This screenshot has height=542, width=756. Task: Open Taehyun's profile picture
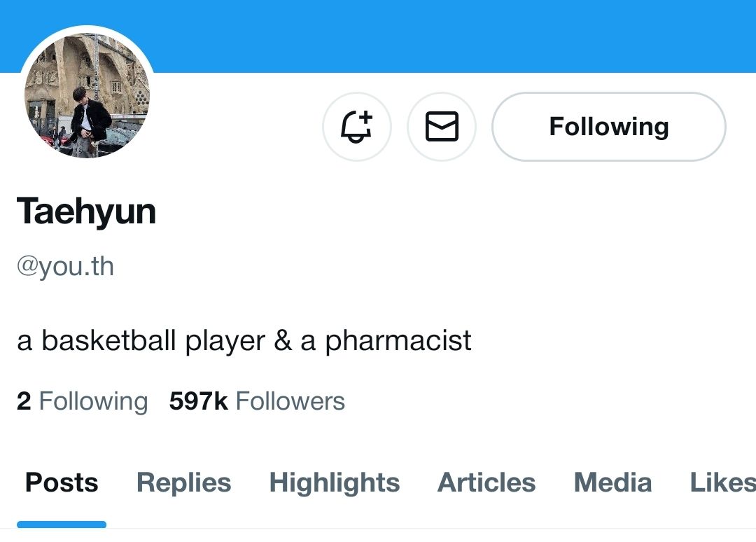click(x=87, y=95)
